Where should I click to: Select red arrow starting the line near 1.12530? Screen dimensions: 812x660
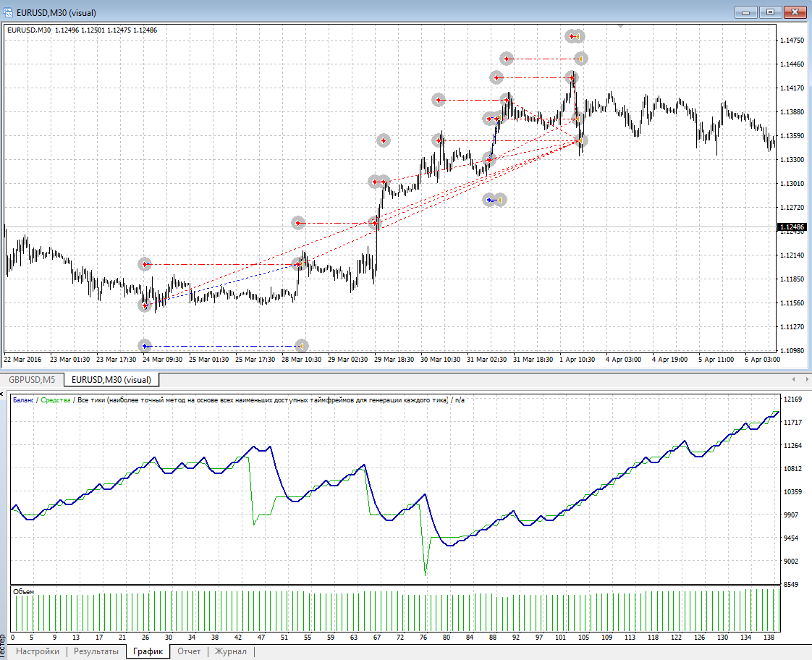[297, 223]
